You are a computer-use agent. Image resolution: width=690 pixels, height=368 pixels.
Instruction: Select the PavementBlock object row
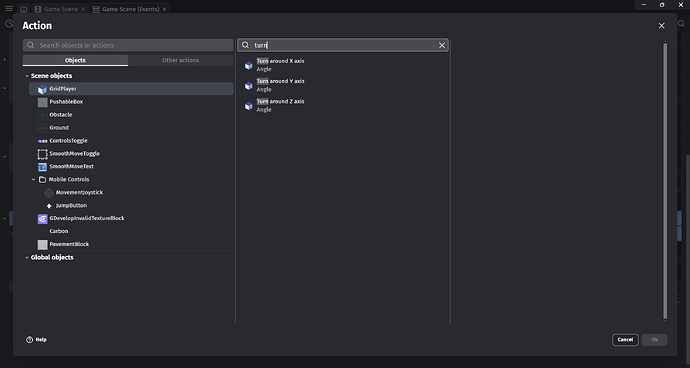131,245
